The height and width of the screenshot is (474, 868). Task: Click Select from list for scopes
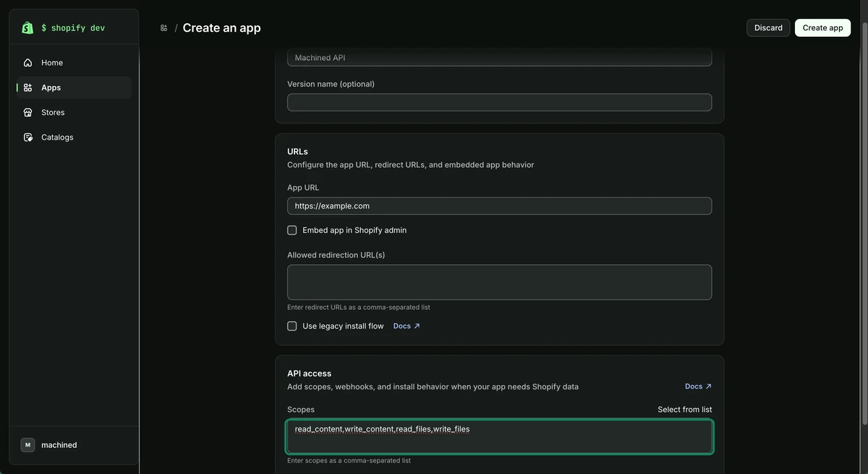click(684, 410)
